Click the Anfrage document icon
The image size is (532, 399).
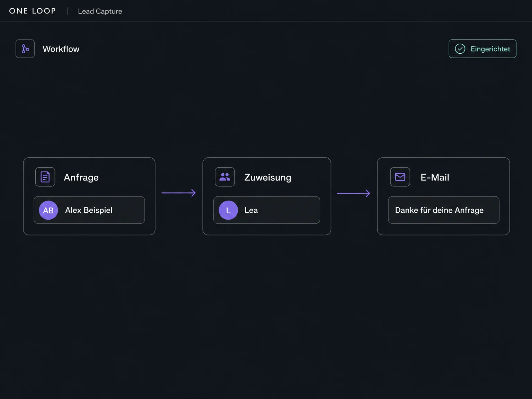pos(45,177)
